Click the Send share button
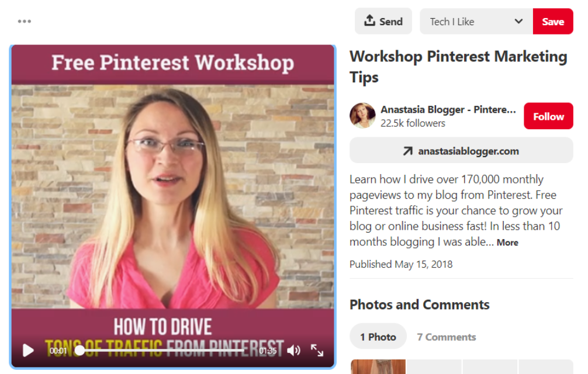 point(383,22)
